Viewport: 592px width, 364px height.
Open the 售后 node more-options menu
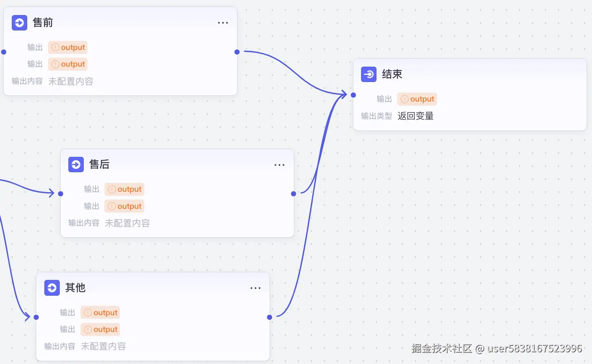(279, 165)
